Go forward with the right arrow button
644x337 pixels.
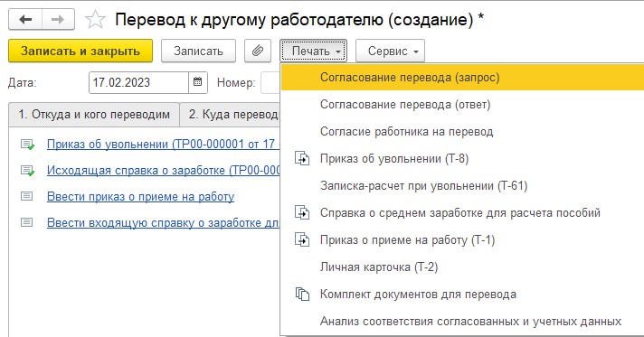(x=58, y=19)
